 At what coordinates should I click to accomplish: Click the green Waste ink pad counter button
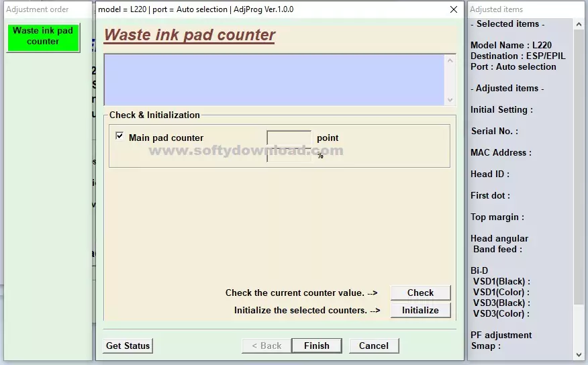43,37
